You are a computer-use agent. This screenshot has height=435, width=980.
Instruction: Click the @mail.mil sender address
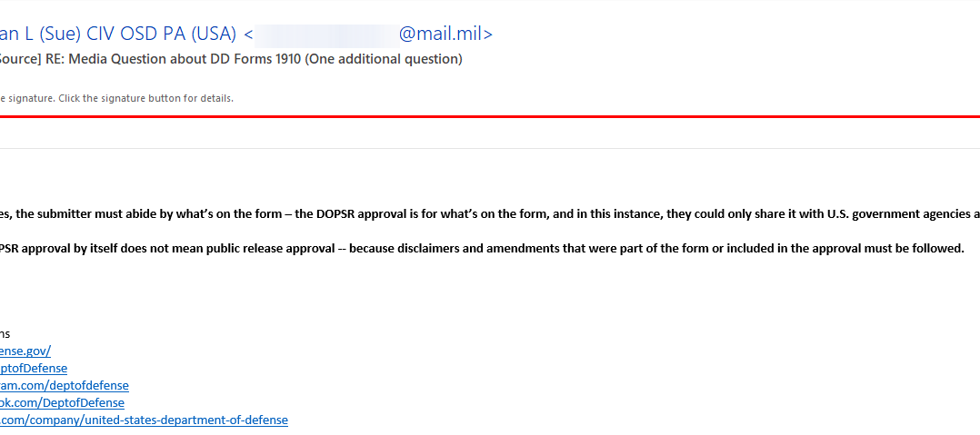[445, 34]
